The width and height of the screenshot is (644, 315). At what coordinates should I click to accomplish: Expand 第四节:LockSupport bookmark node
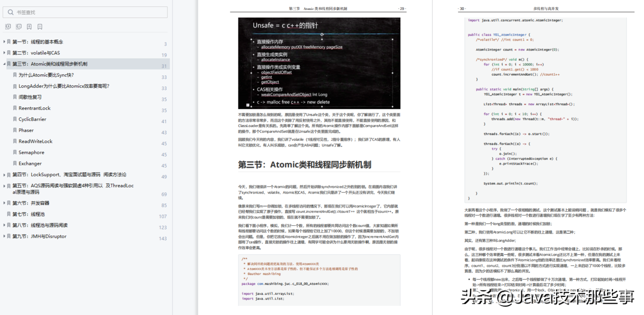tap(4, 175)
